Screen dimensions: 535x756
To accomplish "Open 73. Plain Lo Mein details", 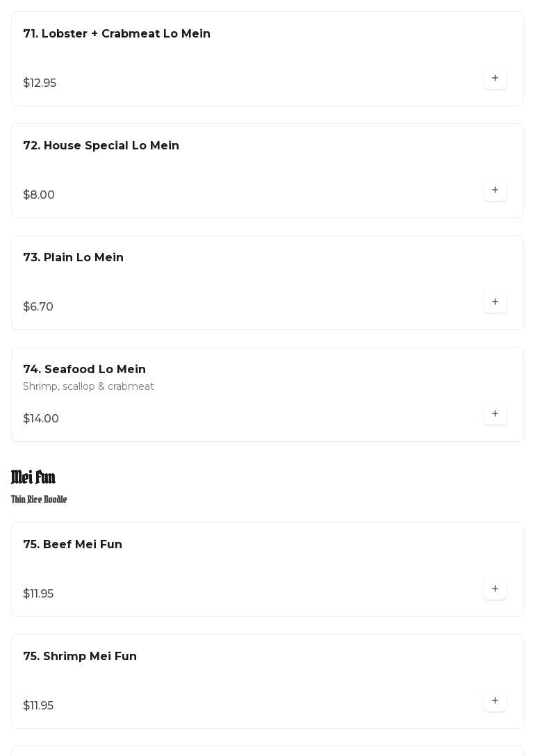I will pyautogui.click(x=74, y=258).
